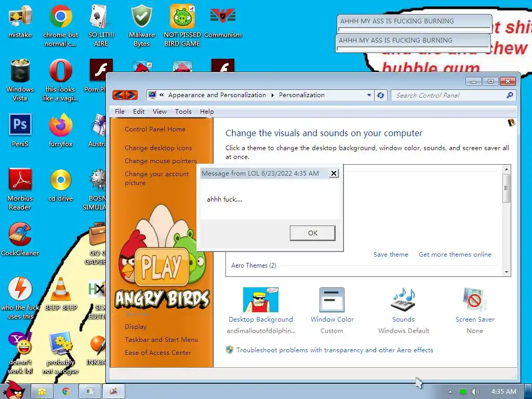Open the File menu
The image size is (532, 399).
coord(119,112)
